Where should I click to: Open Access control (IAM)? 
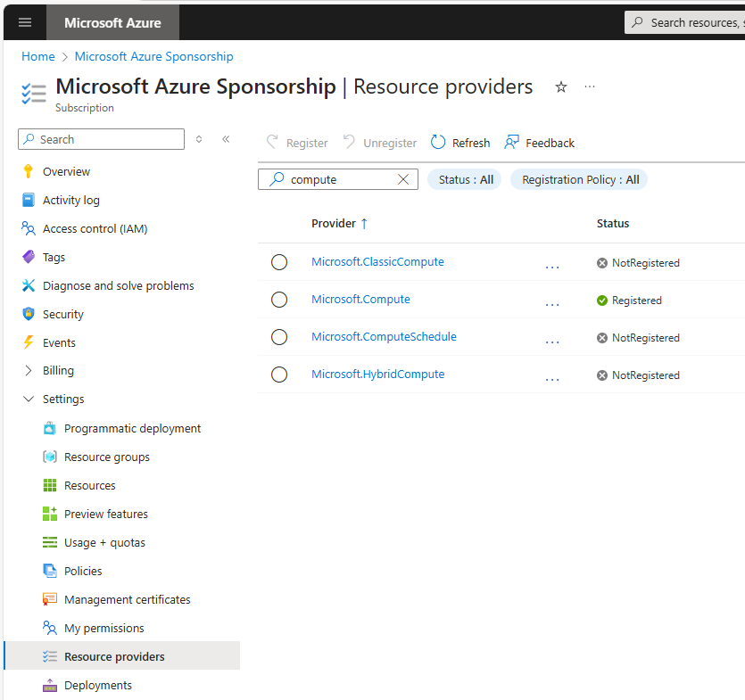(x=95, y=228)
